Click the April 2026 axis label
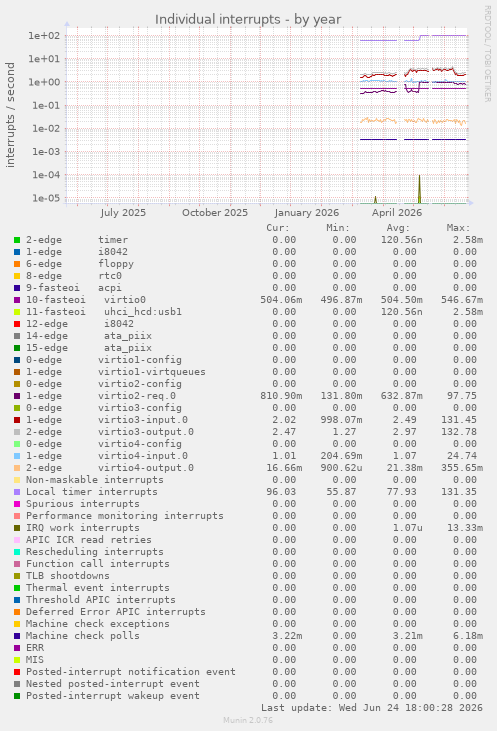 coord(397,213)
